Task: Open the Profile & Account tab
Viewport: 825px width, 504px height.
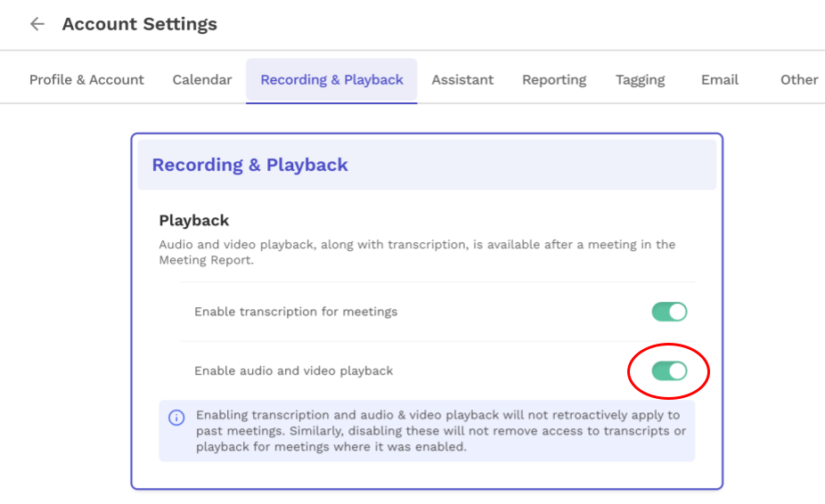Action: click(x=86, y=80)
